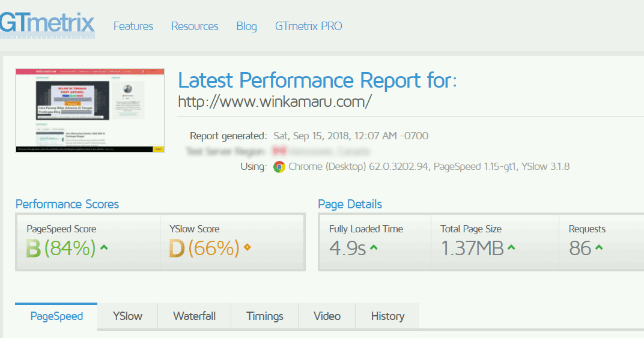Click the D (66%) YSlow grade

(204, 249)
